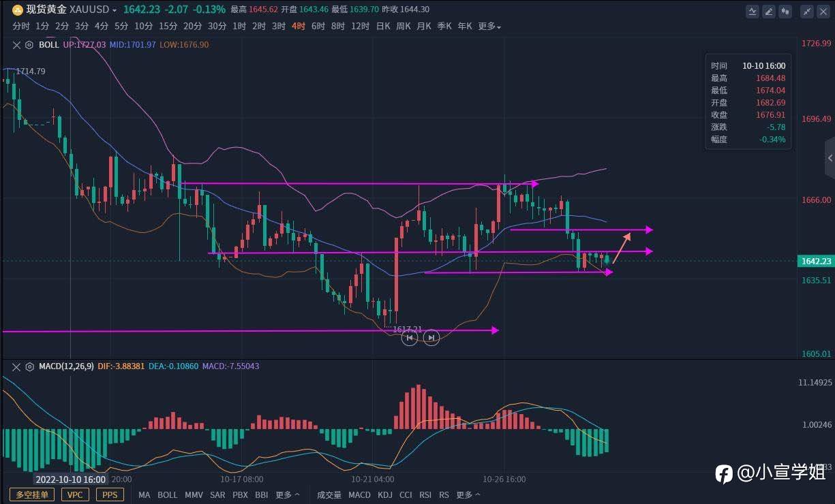Toggle the VPC button
The height and width of the screenshot is (504, 835).
coord(75,494)
